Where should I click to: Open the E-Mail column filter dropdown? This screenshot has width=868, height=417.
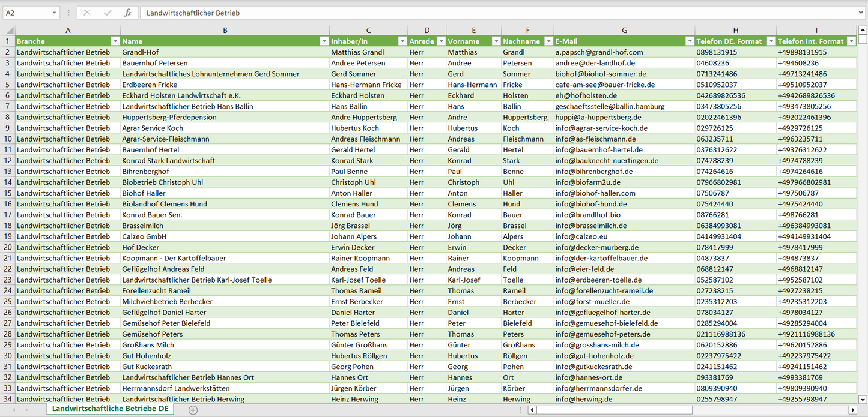tap(690, 41)
